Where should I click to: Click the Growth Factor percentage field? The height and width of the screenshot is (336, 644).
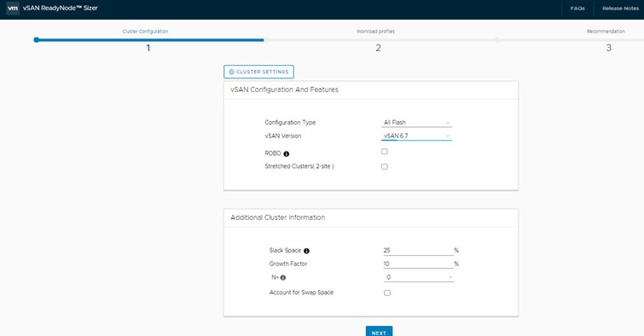click(x=419, y=264)
